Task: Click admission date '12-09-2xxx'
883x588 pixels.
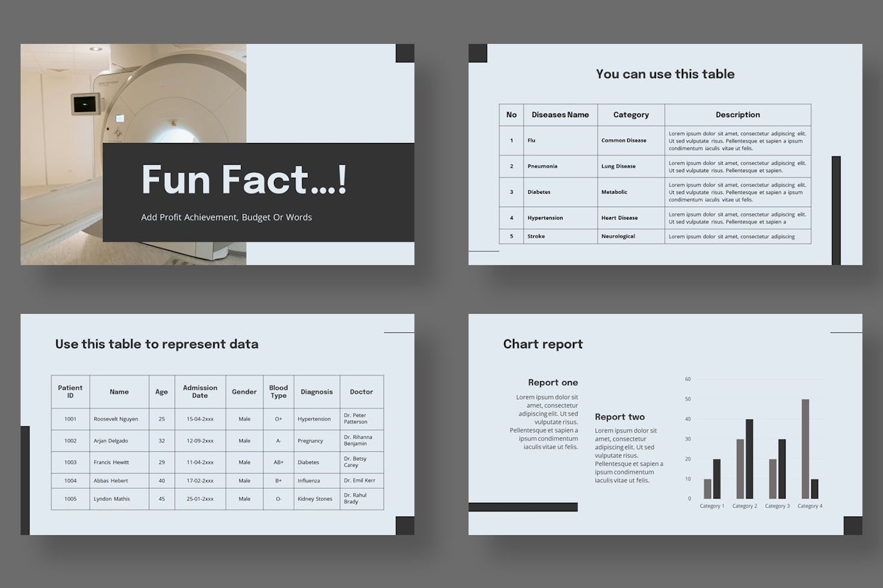Action: [x=200, y=441]
